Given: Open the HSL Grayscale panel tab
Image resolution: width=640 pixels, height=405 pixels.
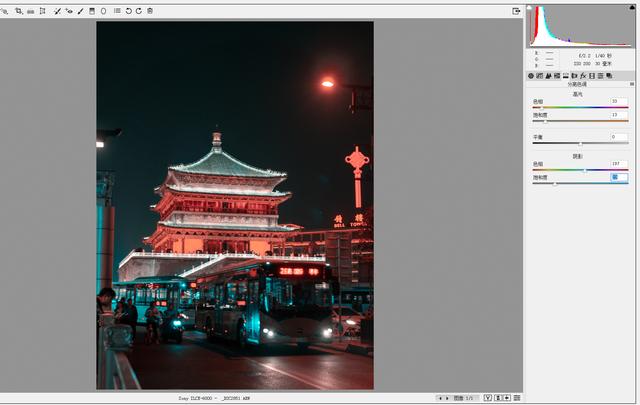Looking at the screenshot, I should (x=557, y=76).
